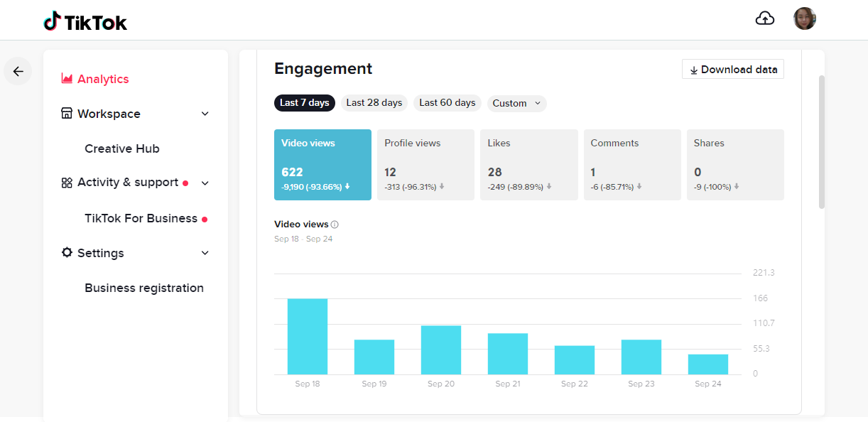Click the 110.7 axis label
Viewport: 868px width, 422px height.
point(764,323)
